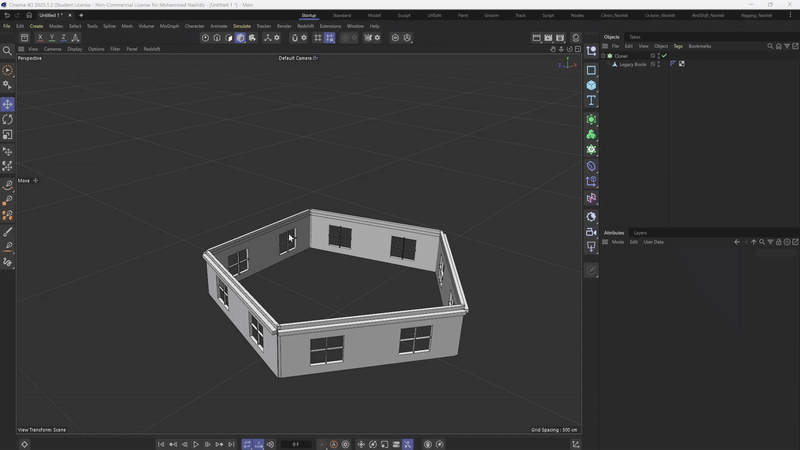Open layouts overflow menu at top right
The width and height of the screenshot is (800, 450).
tap(790, 15)
